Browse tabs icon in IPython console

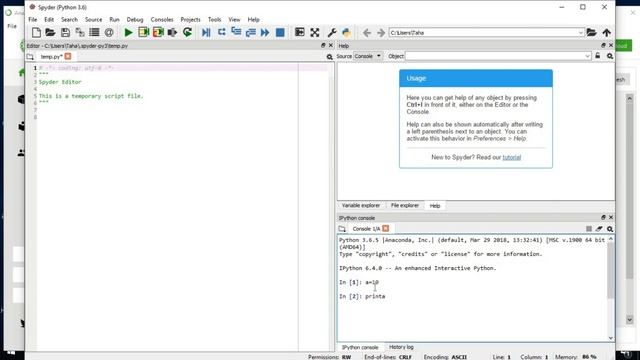(342, 229)
